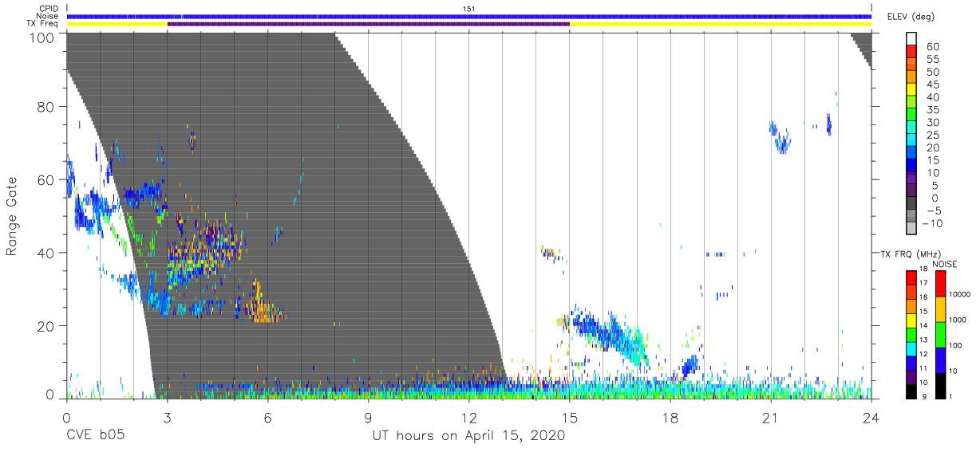Click the purple segment of the TX Freq bar
This screenshot has width=980, height=452.
click(x=368, y=24)
